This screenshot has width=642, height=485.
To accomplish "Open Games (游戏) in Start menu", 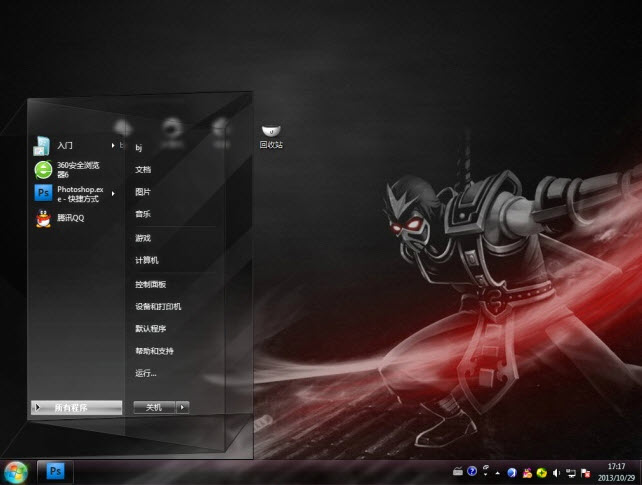I will click(143, 238).
